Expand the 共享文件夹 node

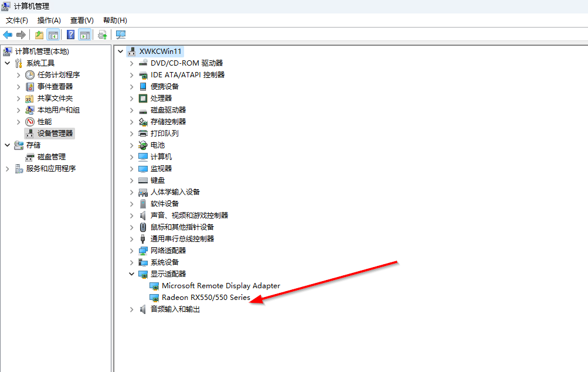tap(19, 98)
